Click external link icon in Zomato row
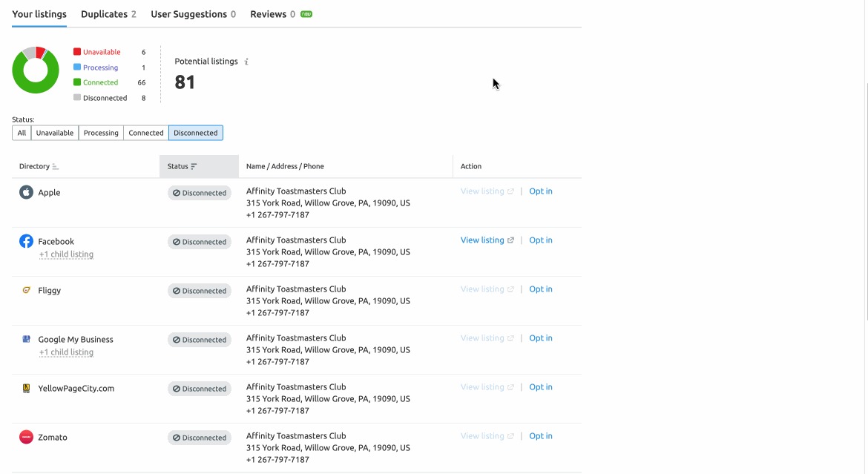868x474 pixels. (x=510, y=436)
